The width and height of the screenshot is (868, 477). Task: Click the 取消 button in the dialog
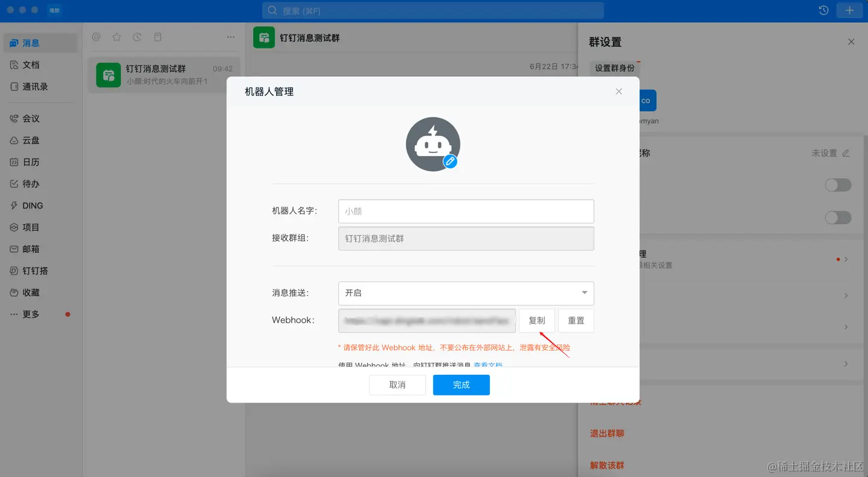(x=397, y=385)
